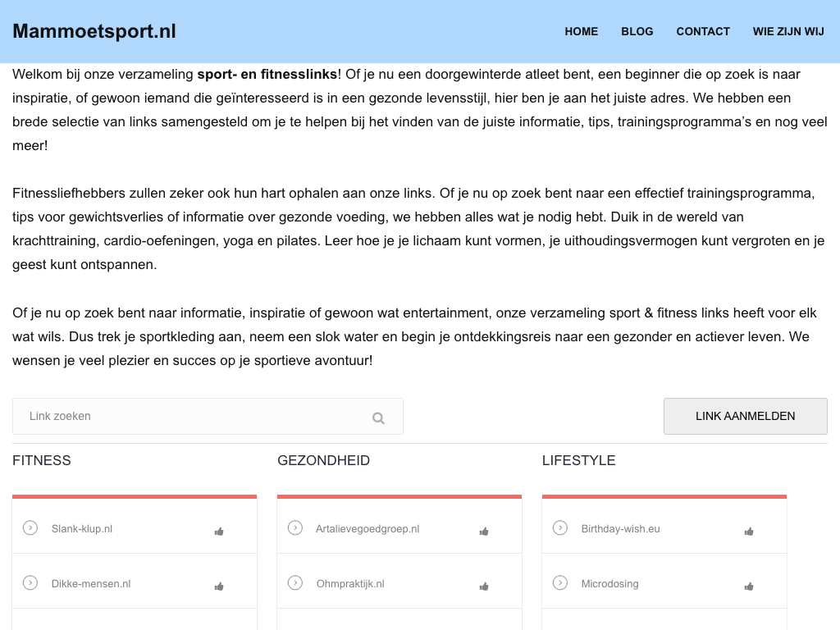Click the Mammoetsport.nl site title

[x=94, y=31]
